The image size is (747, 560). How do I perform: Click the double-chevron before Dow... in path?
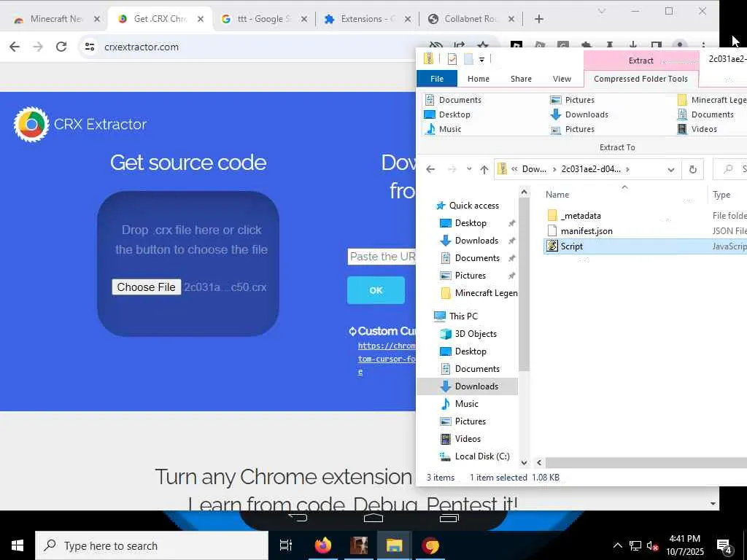pyautogui.click(x=514, y=169)
